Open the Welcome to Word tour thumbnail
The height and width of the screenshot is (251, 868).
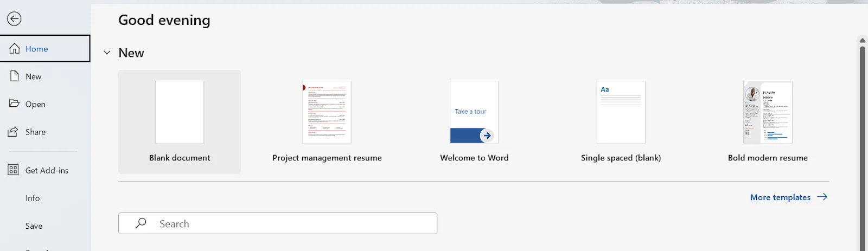pos(474,112)
